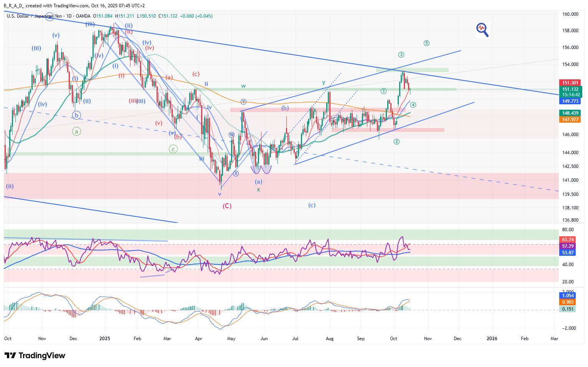
Task: Select the blue MACD value 1.054
Action: pos(568,296)
